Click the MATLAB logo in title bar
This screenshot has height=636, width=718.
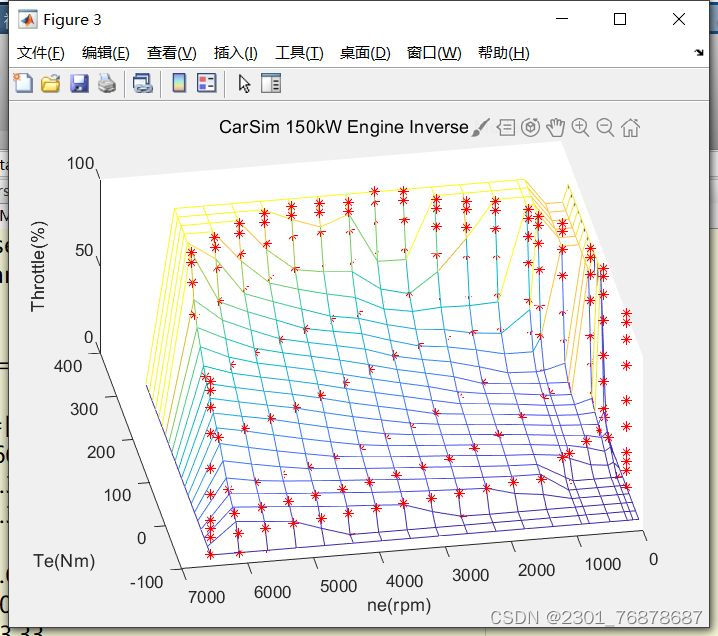[27, 19]
